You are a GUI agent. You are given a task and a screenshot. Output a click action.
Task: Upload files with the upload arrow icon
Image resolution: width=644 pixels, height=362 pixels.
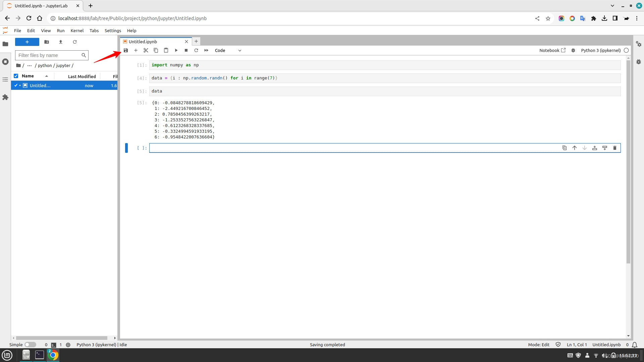pos(61,42)
